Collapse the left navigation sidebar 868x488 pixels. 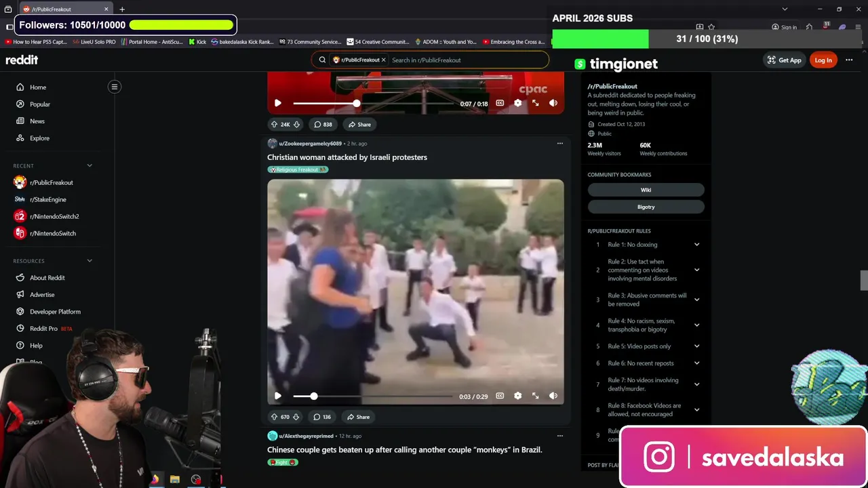(x=115, y=87)
